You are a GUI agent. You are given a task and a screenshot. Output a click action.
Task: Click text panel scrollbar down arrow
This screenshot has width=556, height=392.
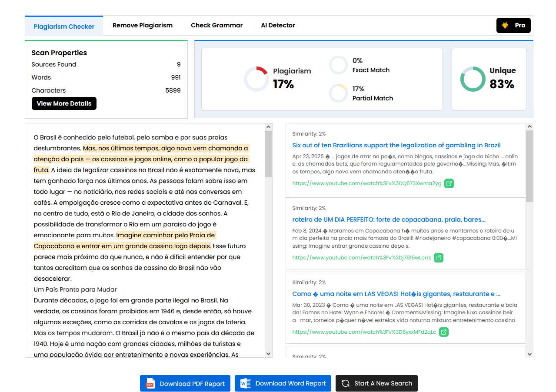click(268, 354)
